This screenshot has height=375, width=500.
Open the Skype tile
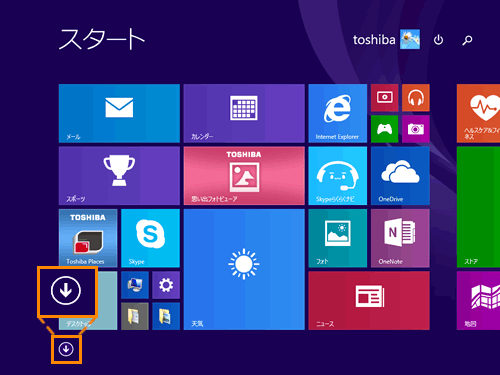(150, 238)
